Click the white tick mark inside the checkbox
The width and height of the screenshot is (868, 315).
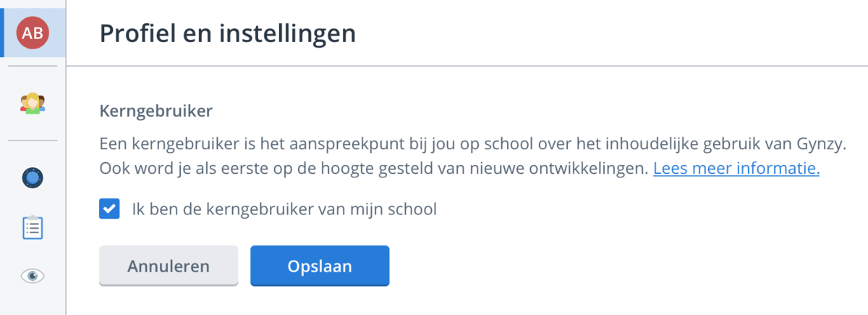click(109, 210)
